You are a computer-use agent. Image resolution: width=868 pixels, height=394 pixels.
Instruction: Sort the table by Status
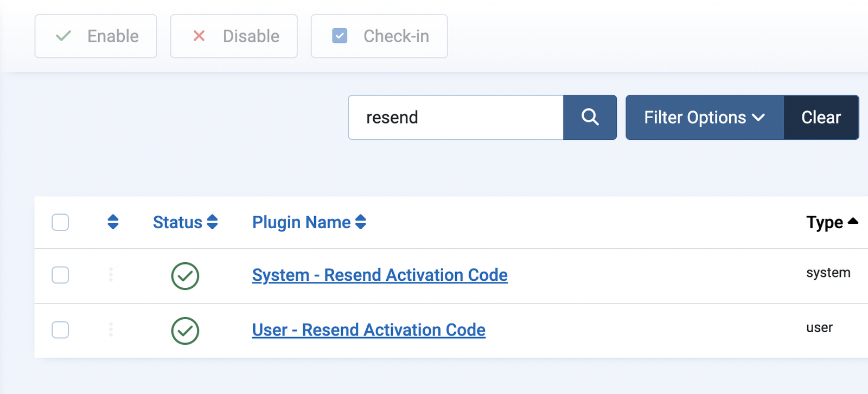click(186, 222)
